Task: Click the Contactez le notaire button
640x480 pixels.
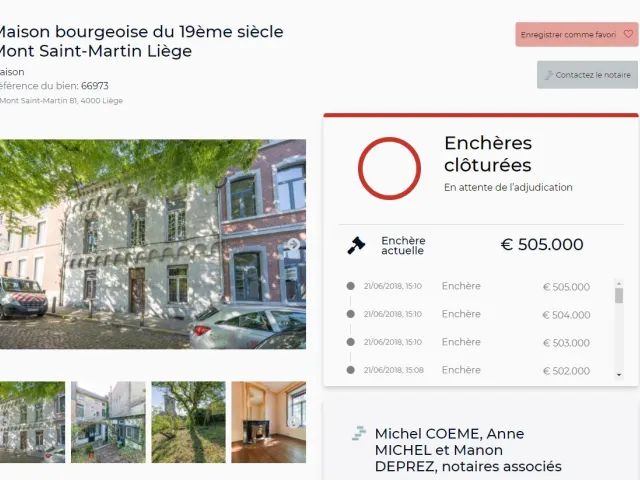Action: tap(587, 75)
